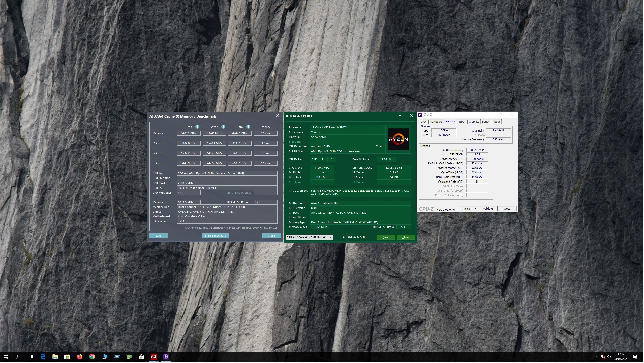Click L2 Cache Write value field
Viewport: 644px width, 363px height.
coord(214,153)
